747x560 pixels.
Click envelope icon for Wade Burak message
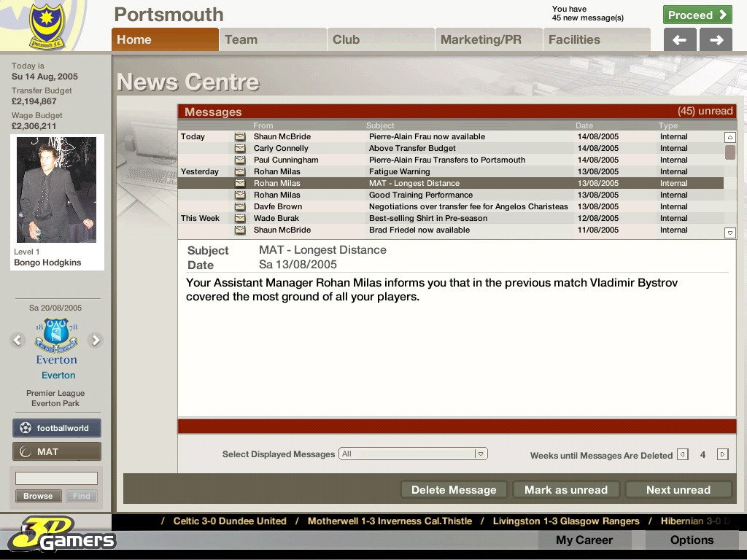[x=239, y=218]
